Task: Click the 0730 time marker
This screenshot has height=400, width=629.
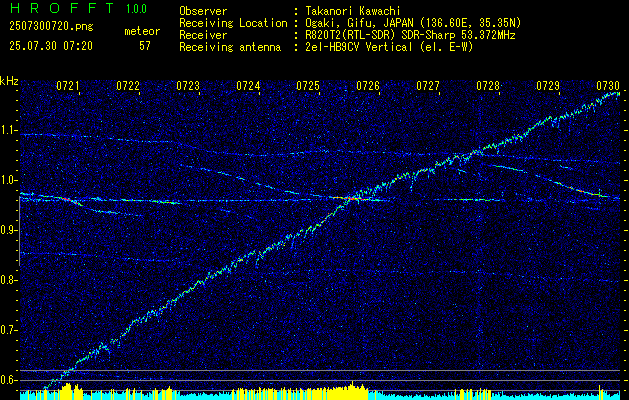Action: click(x=608, y=86)
